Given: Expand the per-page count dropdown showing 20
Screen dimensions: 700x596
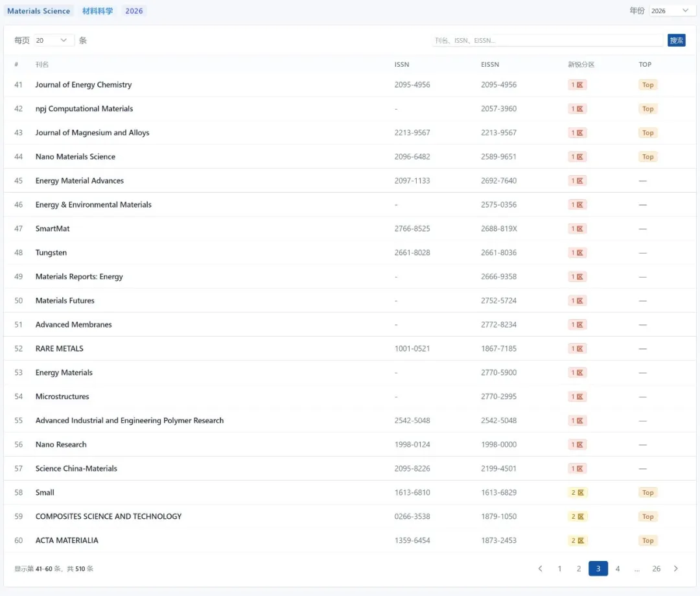Looking at the screenshot, I should [52, 40].
